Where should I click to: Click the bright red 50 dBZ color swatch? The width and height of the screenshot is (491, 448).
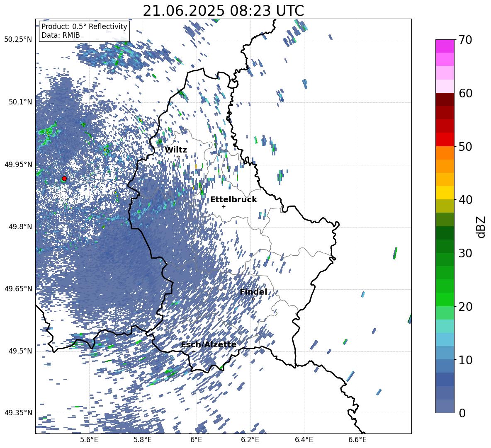point(445,140)
